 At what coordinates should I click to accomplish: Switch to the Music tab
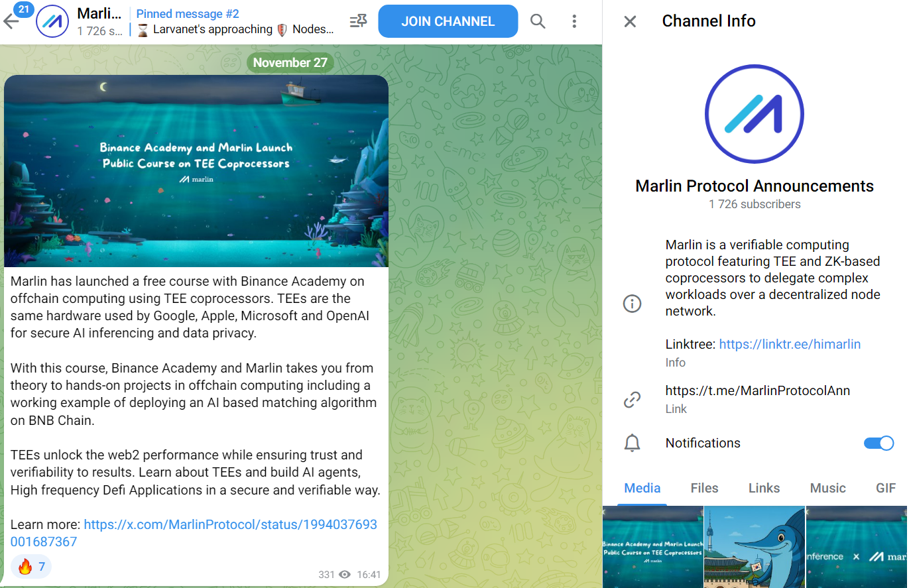[827, 488]
